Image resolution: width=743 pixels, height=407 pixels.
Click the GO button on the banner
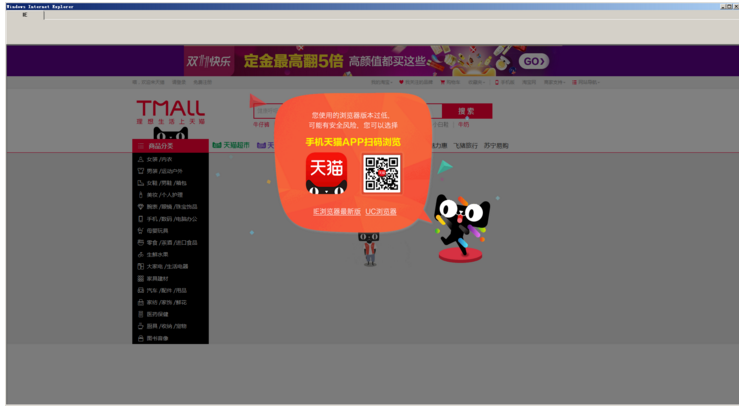[534, 61]
